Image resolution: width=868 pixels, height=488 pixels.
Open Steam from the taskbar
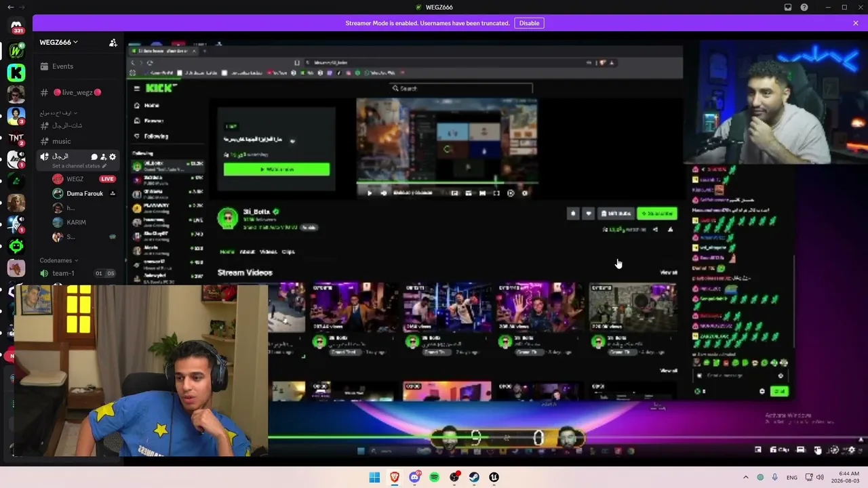(474, 477)
